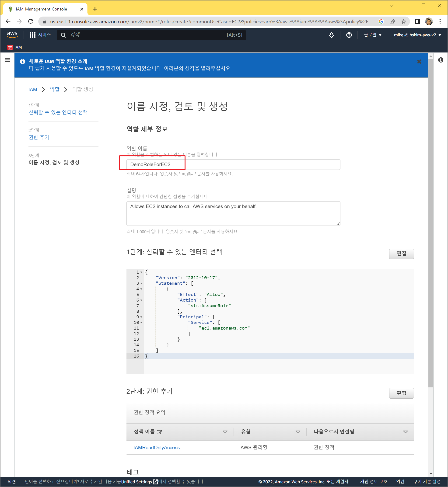
Task: Click line 16 in the JSON editor
Action: click(x=279, y=356)
